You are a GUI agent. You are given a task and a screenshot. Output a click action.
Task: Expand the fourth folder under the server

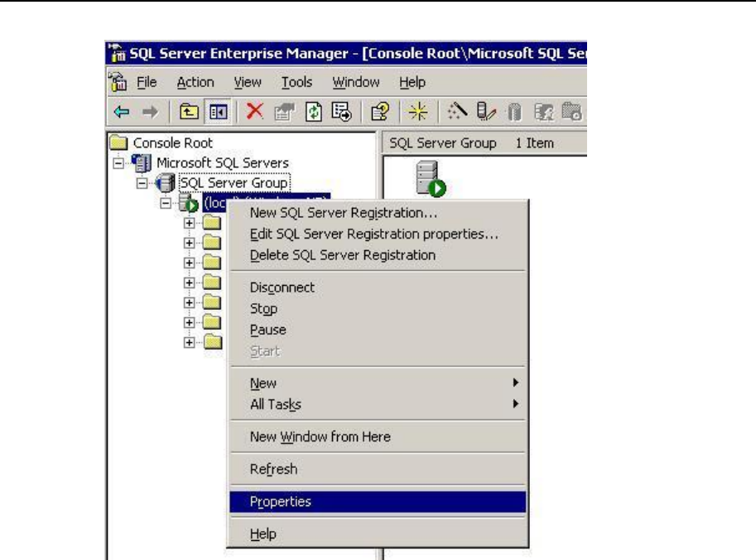[x=190, y=282]
